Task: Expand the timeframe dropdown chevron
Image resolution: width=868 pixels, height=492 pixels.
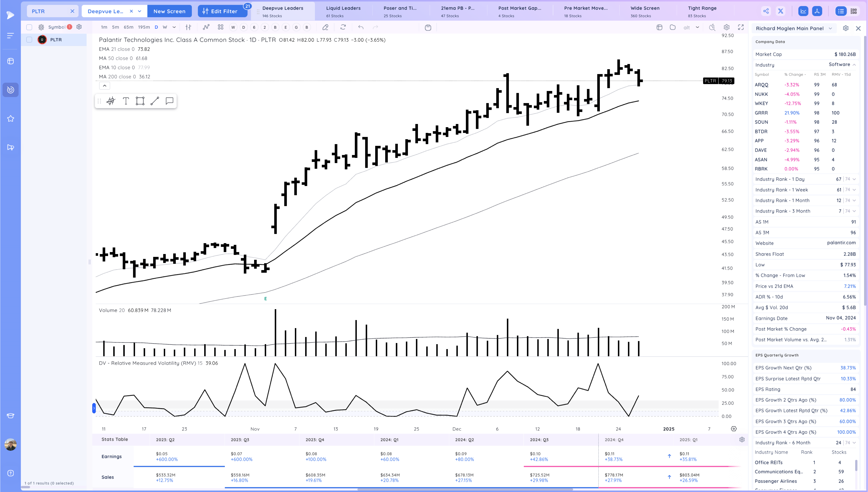Action: pyautogui.click(x=174, y=27)
